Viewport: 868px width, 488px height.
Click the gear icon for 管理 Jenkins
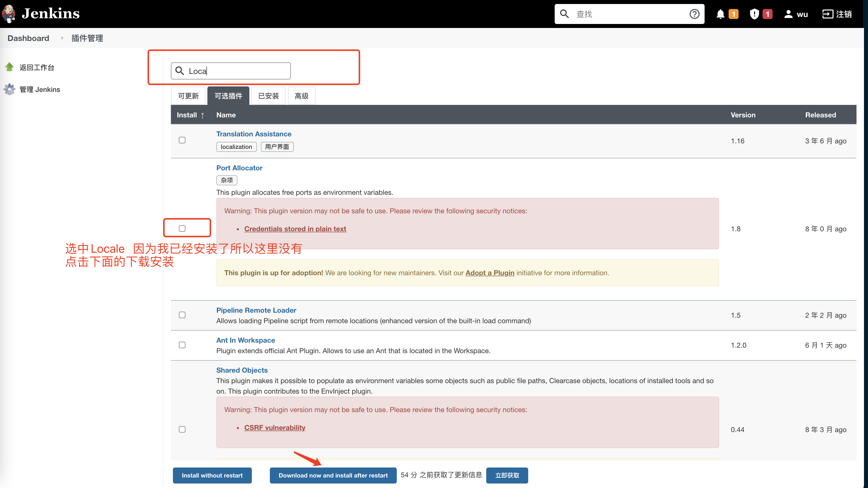[9, 89]
